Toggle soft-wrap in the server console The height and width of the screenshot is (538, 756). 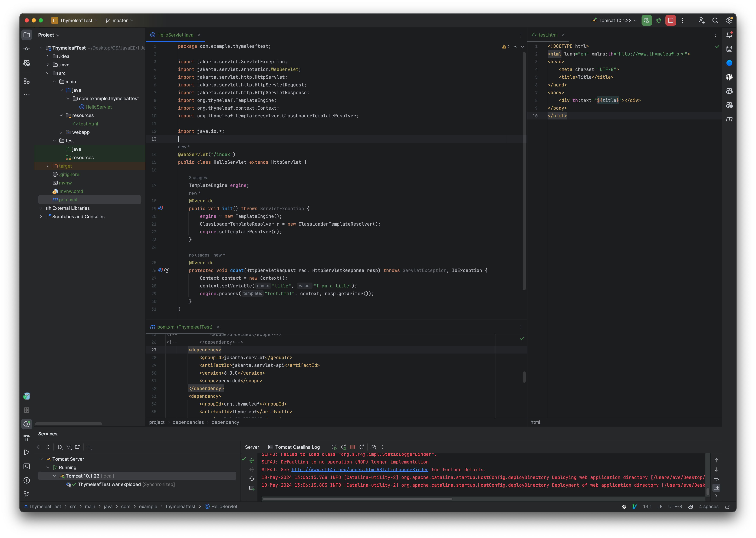coord(716,478)
